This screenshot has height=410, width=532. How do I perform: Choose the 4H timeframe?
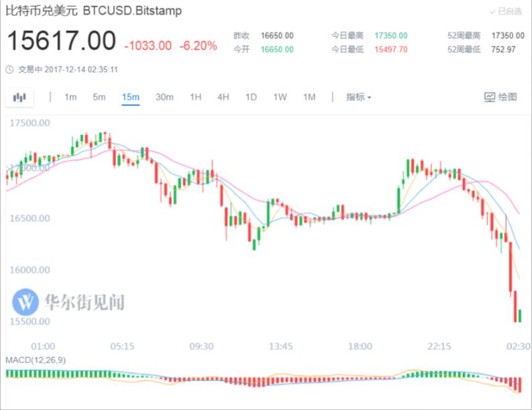click(223, 97)
